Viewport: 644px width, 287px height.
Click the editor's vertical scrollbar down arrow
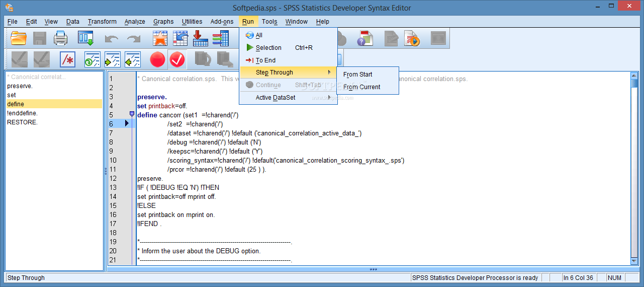pyautogui.click(x=634, y=261)
